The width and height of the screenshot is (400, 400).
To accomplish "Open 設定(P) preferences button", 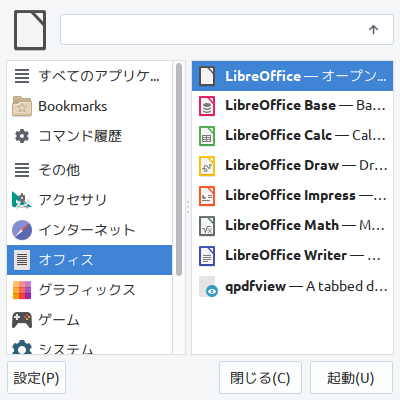I will [x=36, y=378].
